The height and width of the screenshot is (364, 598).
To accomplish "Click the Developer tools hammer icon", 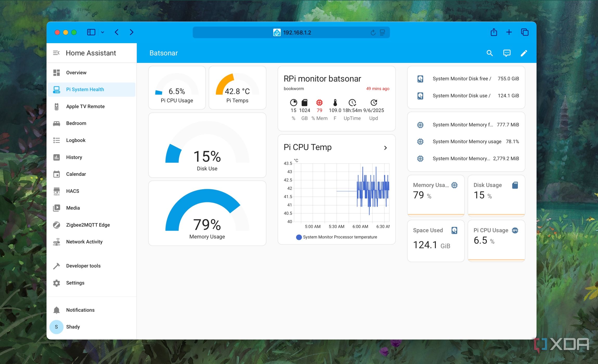I will tap(56, 266).
